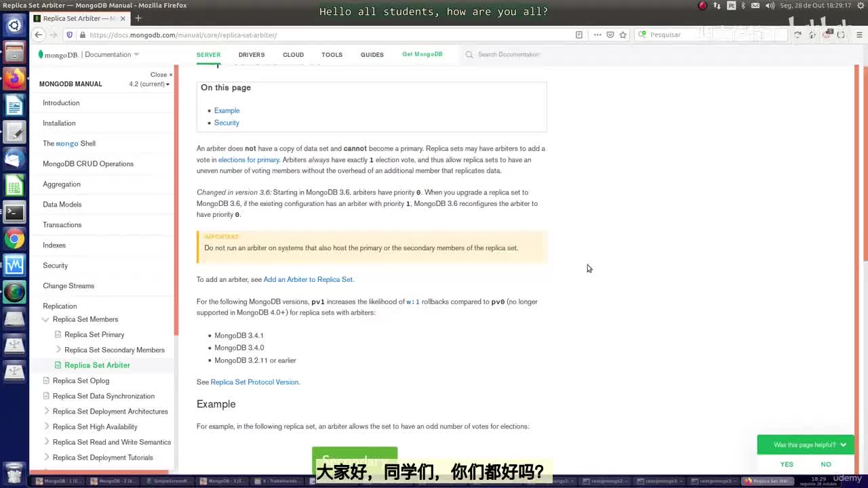
Task: Collapse the Replica Set Members tree node
Action: pos(45,319)
